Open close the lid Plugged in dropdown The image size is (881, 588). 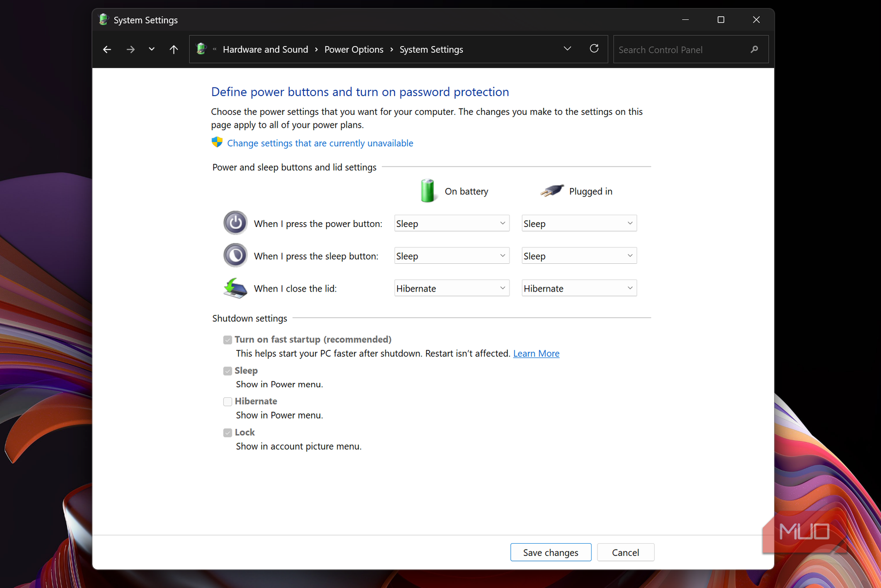point(579,288)
